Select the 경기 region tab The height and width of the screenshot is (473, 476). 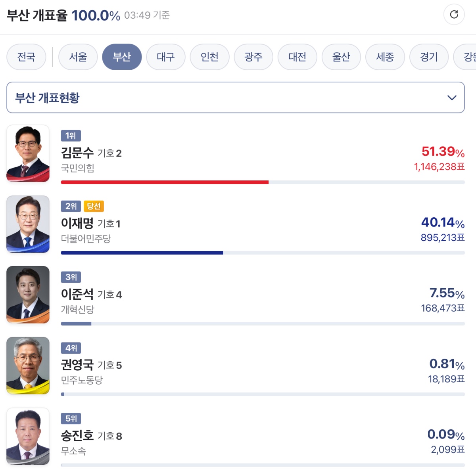pos(429,57)
